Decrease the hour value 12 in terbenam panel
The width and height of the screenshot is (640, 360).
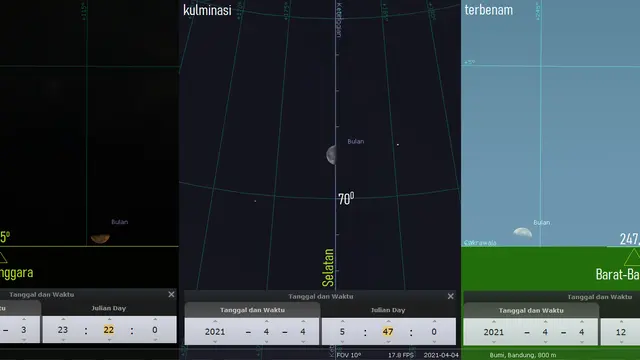tap(621, 342)
